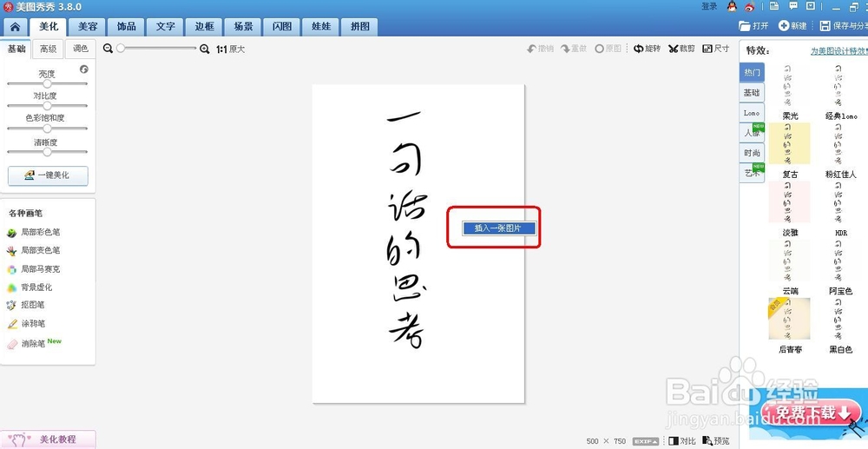
Task: Open the 拼图 tab
Action: tap(360, 27)
